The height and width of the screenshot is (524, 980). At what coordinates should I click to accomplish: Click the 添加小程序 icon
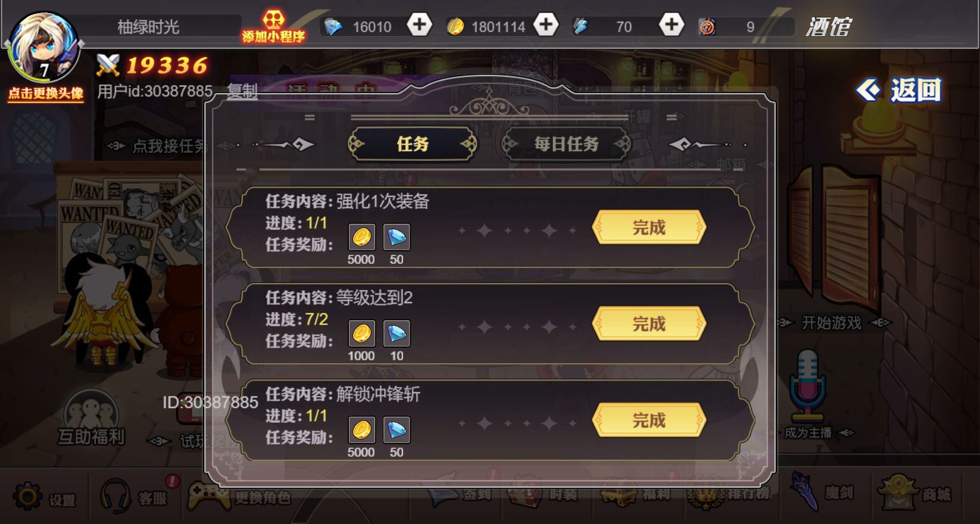(x=273, y=26)
